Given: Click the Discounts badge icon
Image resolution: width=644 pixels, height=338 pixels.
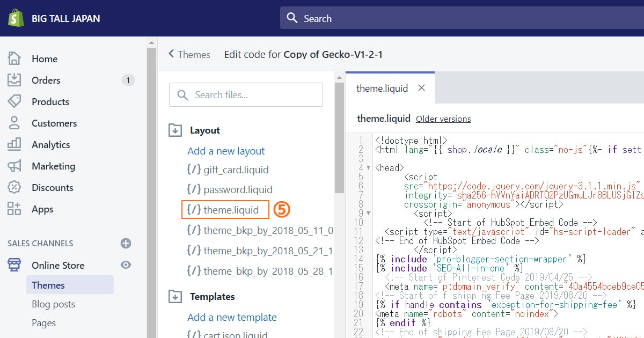Looking at the screenshot, I should [x=14, y=187].
